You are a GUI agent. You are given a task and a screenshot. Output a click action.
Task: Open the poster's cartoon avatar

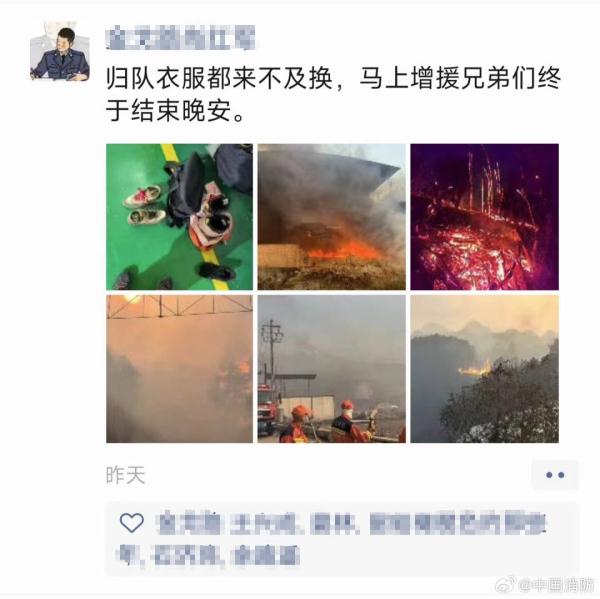(60, 51)
